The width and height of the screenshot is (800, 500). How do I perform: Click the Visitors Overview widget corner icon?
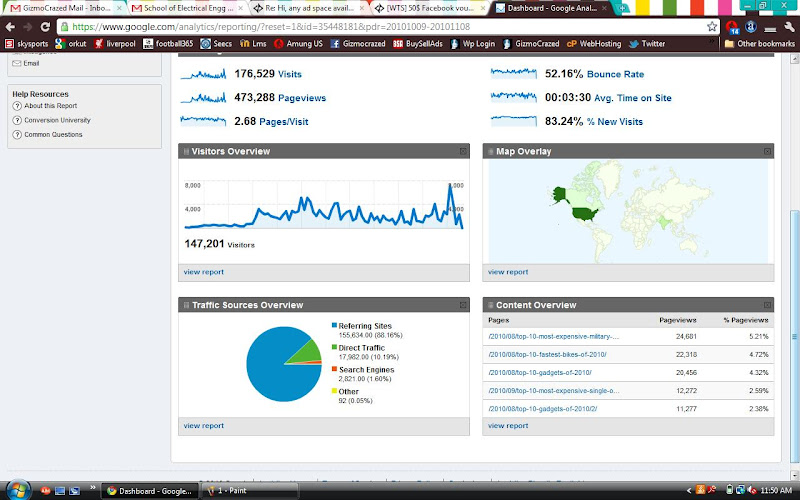(x=463, y=151)
